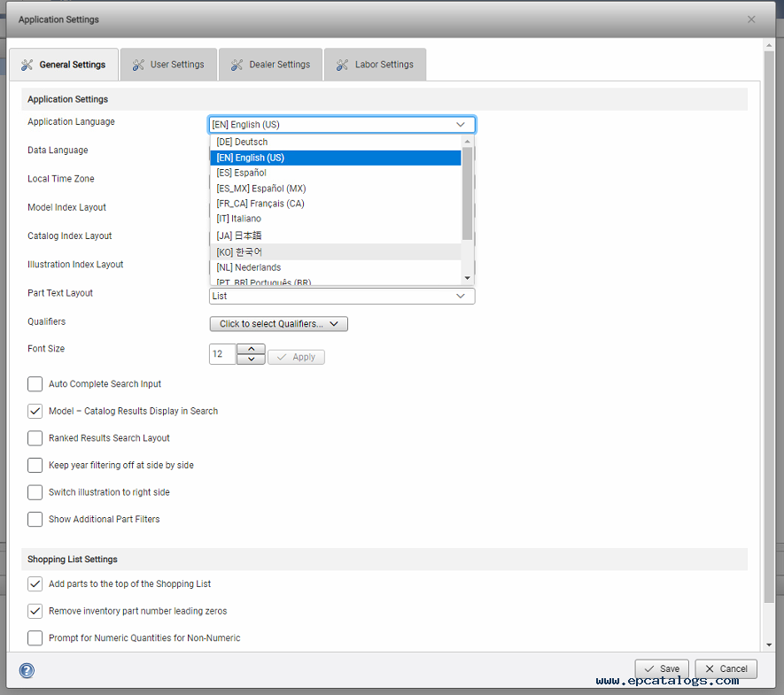Click the User Settings tab tools icon
The width and height of the screenshot is (784, 695).
coord(138,65)
